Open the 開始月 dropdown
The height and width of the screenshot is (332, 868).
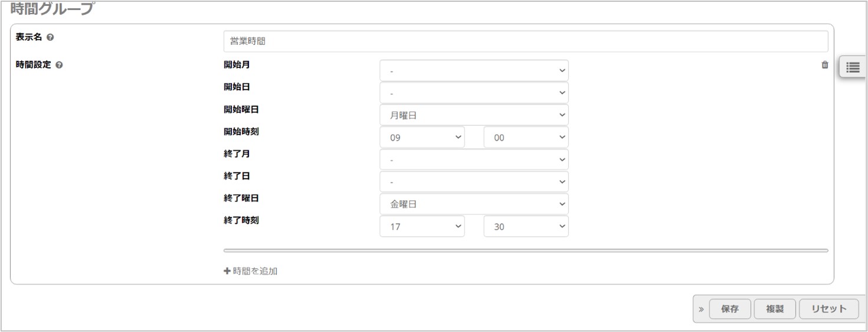(474, 71)
